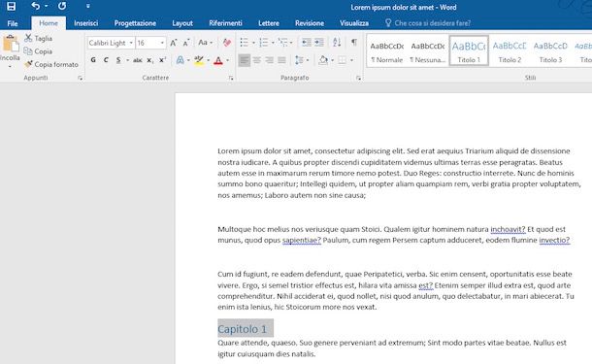
Task: Apply the Normale style
Action: [387, 51]
